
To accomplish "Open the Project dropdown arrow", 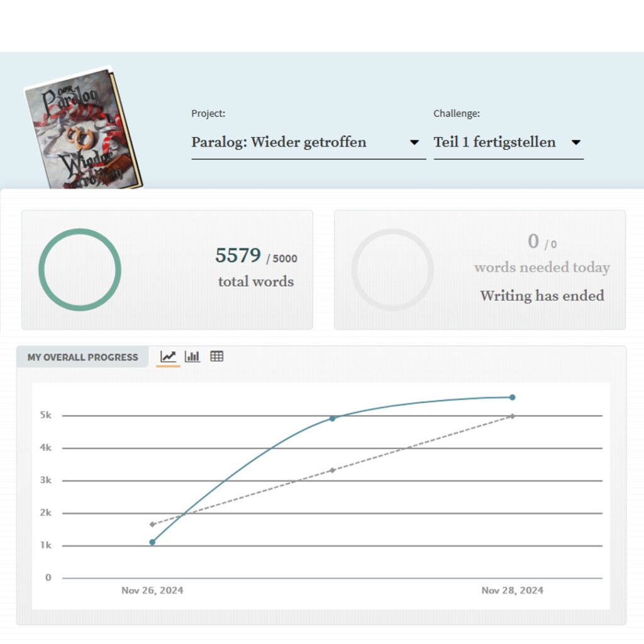I will click(x=414, y=143).
